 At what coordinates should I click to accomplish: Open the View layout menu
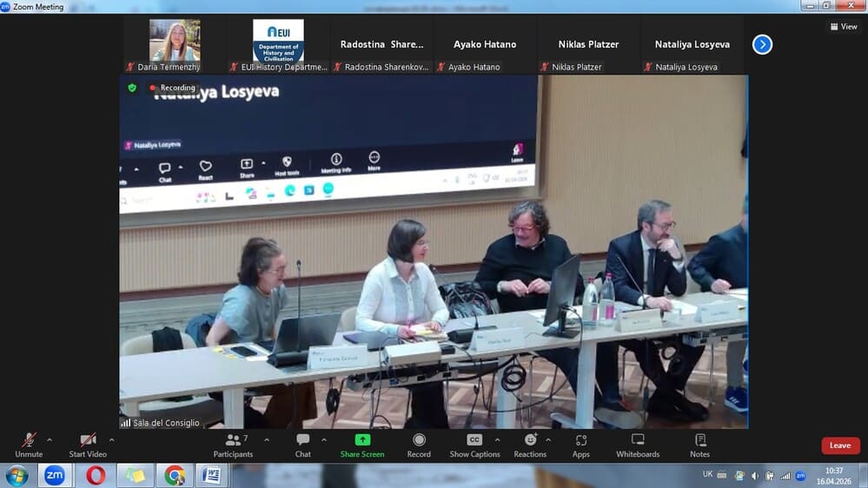coord(843,27)
